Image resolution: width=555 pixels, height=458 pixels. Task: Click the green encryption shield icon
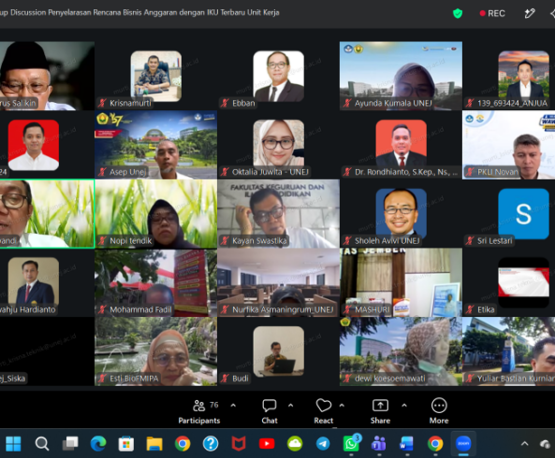(x=458, y=13)
